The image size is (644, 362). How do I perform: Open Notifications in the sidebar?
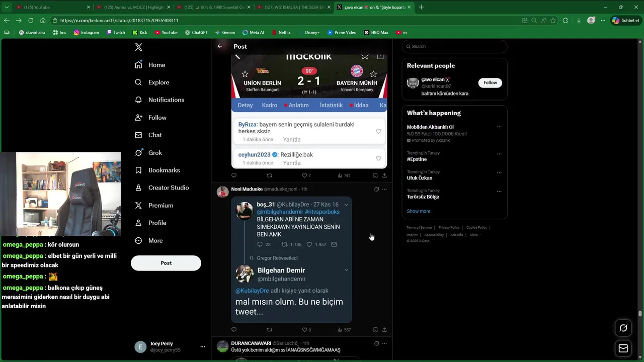pyautogui.click(x=159, y=100)
